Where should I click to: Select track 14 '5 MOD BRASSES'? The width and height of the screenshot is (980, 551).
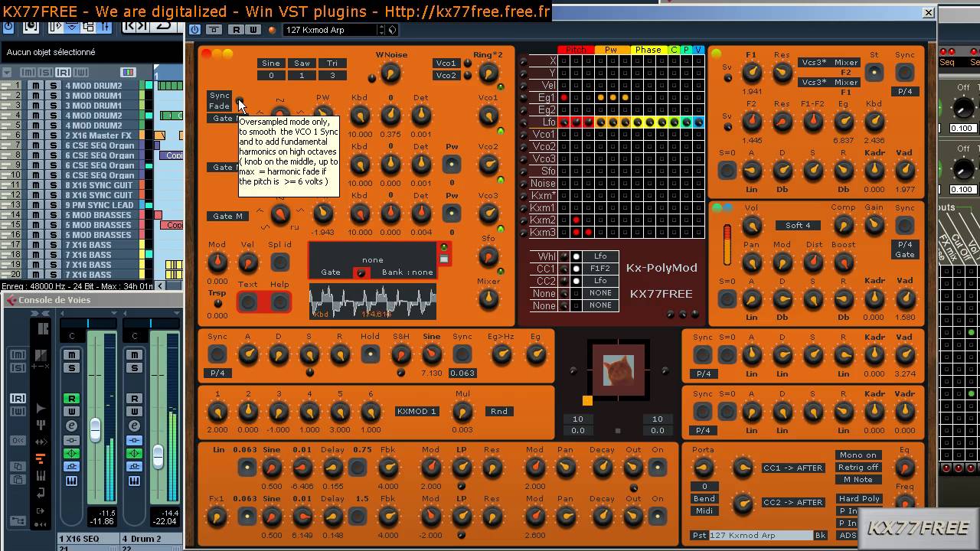[100, 215]
